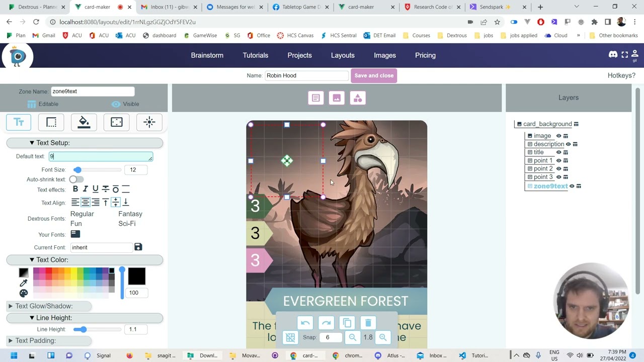Open the Border settings tab icon
Viewport: 644px width, 362px height.
(x=51, y=122)
